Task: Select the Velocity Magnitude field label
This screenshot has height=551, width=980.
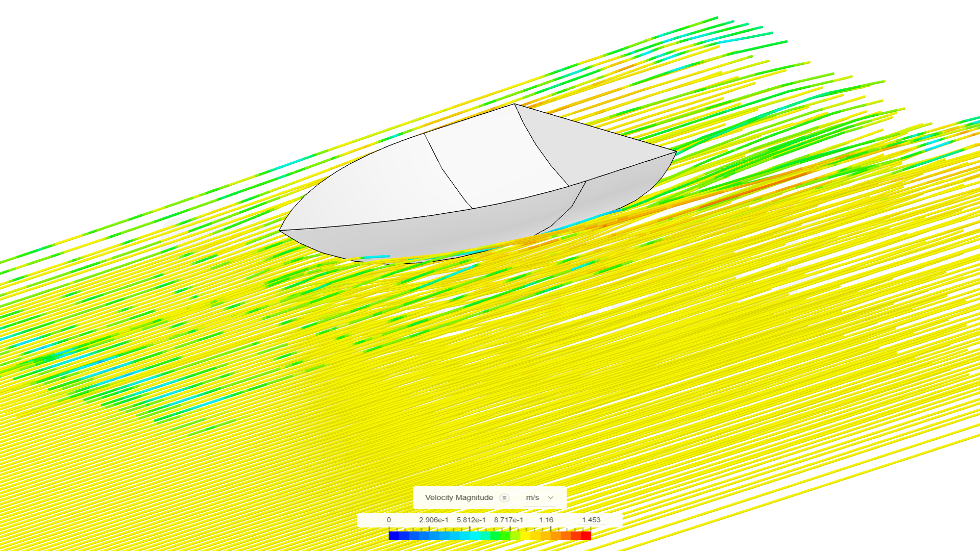Action: pos(459,497)
